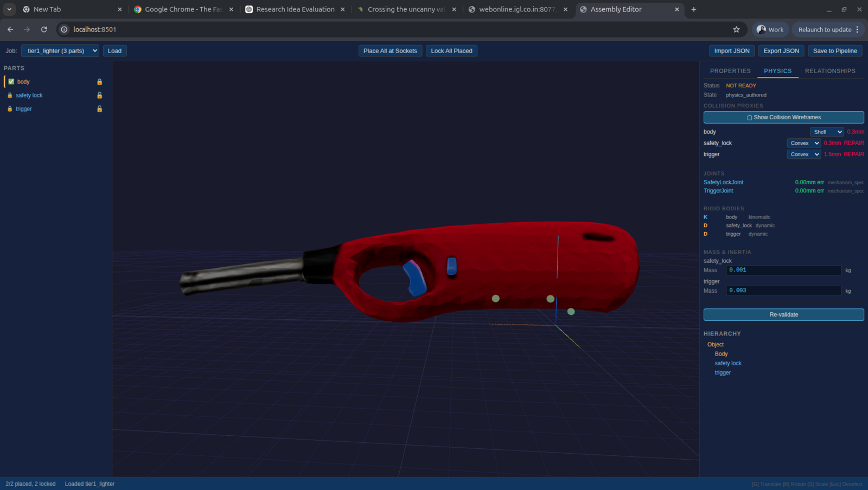Toggle lock icon right of trigger row

(99, 109)
